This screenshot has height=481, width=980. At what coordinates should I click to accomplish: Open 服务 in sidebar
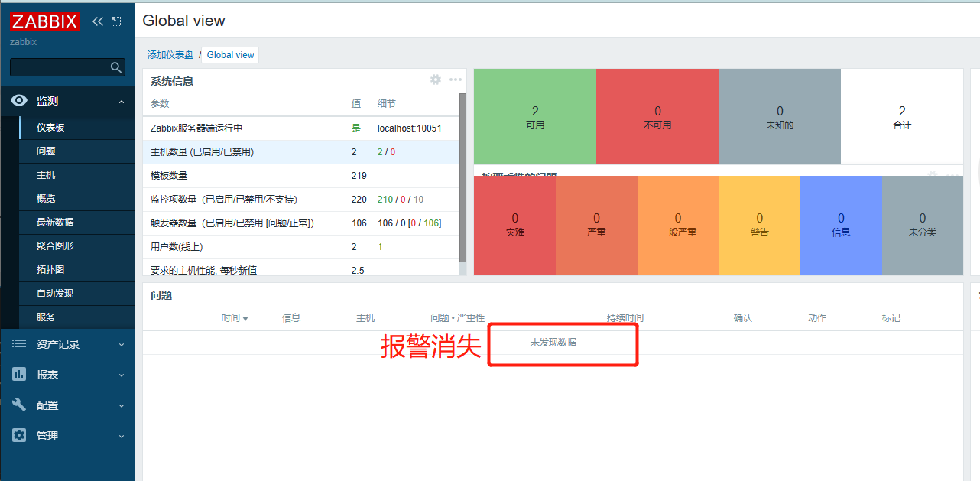(x=76, y=317)
